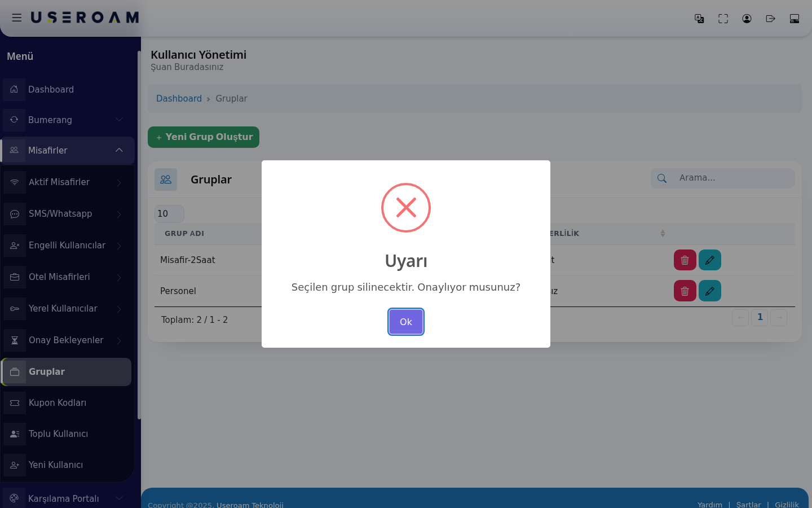Viewport: 812px width, 508px height.
Task: Open the hamburger menu icon
Action: click(x=17, y=18)
